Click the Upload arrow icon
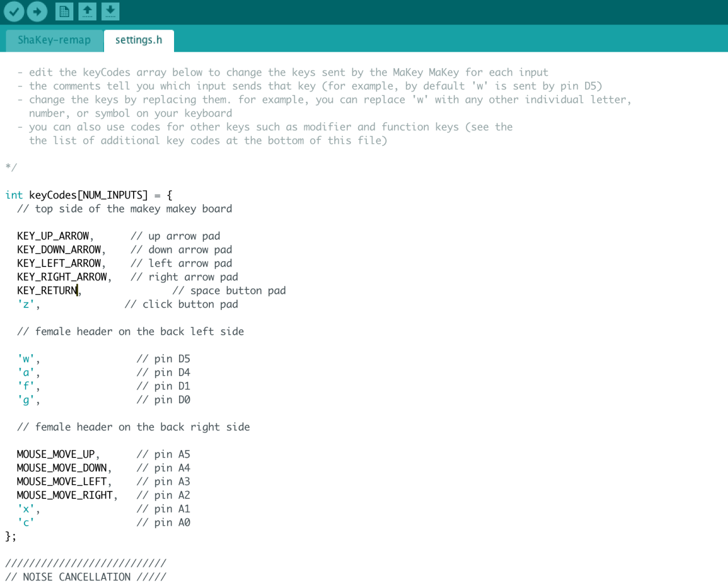Viewport: 728px width, 582px height. (38, 11)
